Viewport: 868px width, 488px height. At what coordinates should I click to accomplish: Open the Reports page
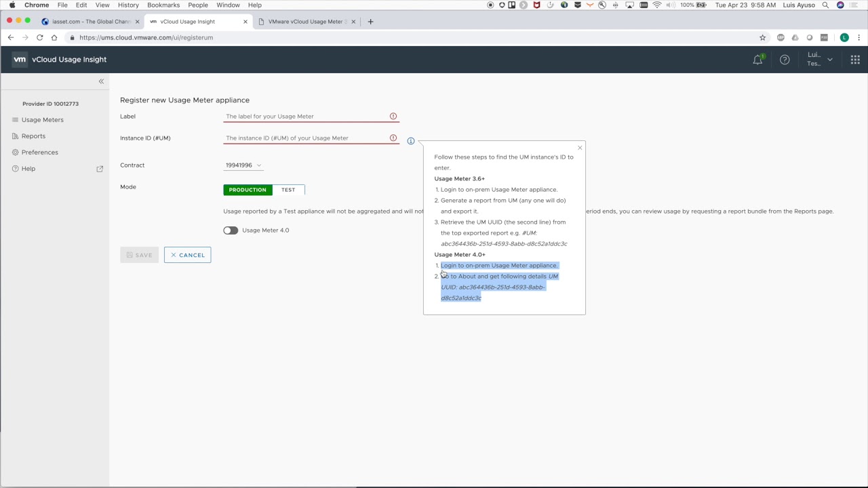33,136
